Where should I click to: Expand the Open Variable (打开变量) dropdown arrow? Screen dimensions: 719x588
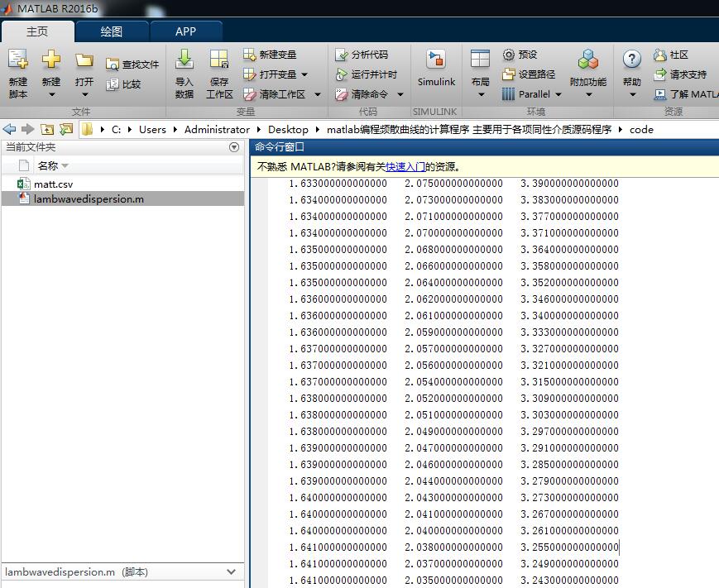(x=304, y=74)
